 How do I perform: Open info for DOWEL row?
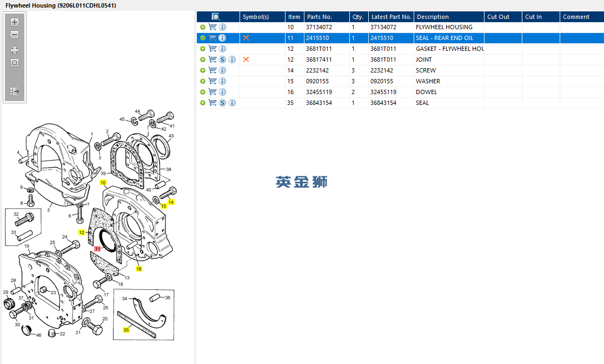tap(222, 91)
